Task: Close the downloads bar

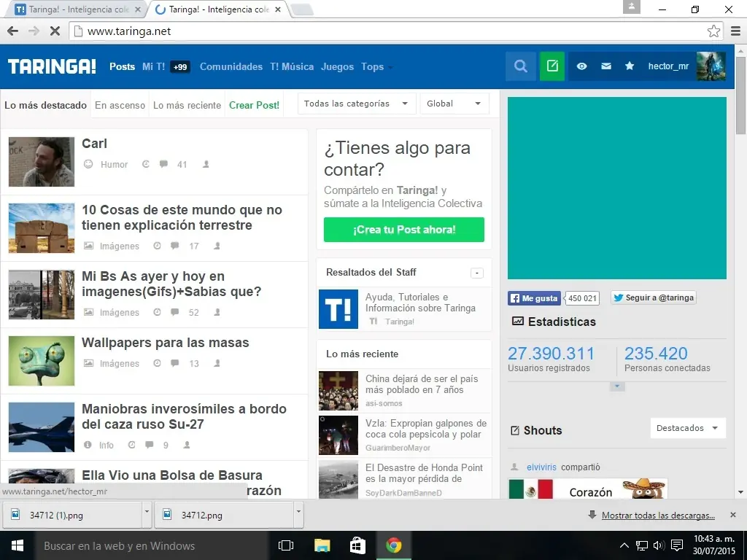Action: (732, 515)
